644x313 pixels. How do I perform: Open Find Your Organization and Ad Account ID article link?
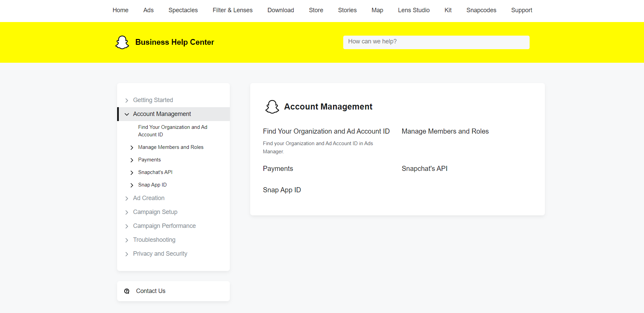coord(326,131)
